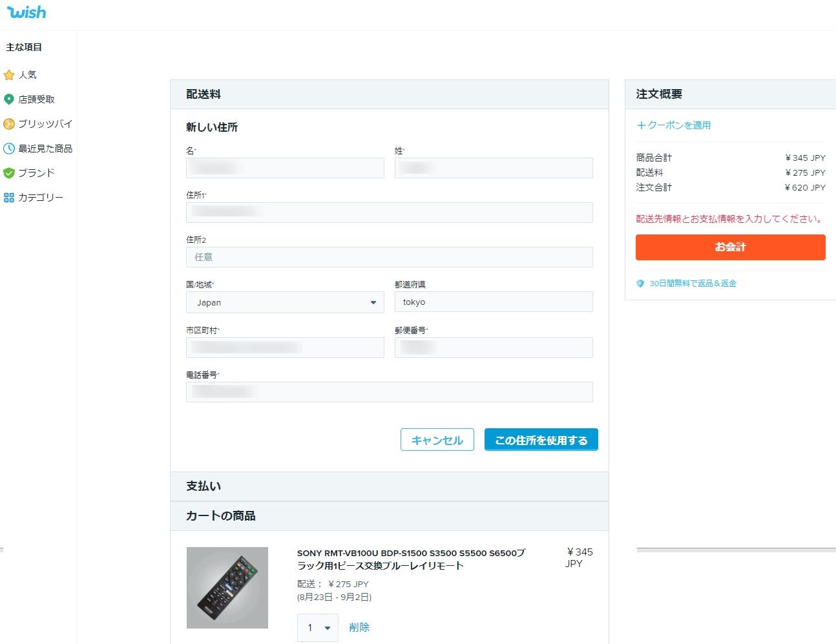Click the star icon beside 人気
This screenshot has height=644, width=836.
[9, 75]
